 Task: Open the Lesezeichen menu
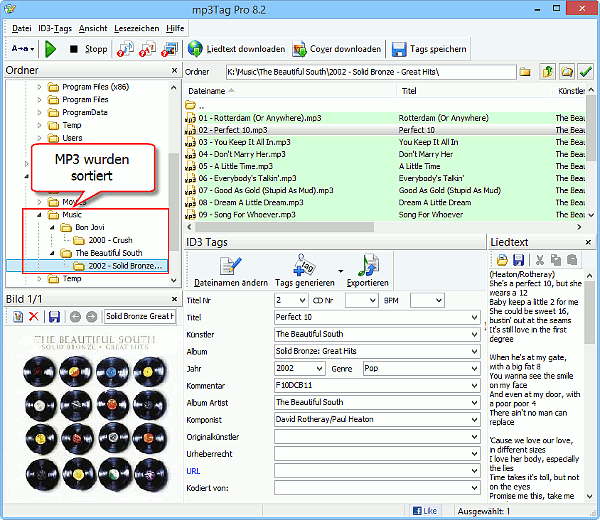pos(137,28)
